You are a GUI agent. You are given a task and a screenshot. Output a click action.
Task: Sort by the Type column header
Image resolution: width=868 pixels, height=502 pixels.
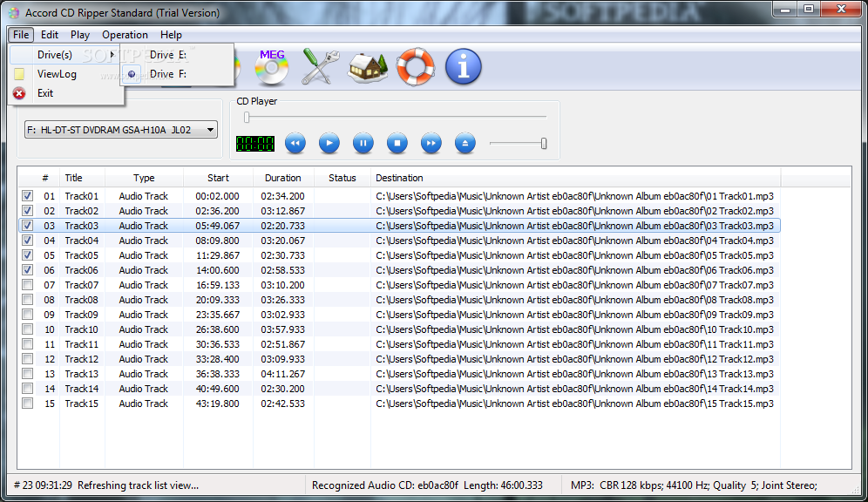(144, 178)
